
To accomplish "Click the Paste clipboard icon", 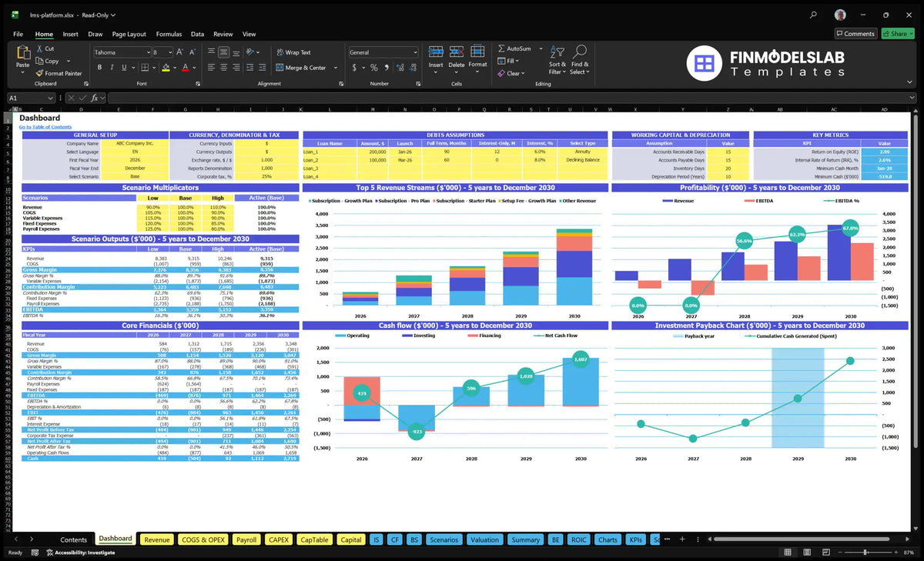I will pyautogui.click(x=22, y=53).
